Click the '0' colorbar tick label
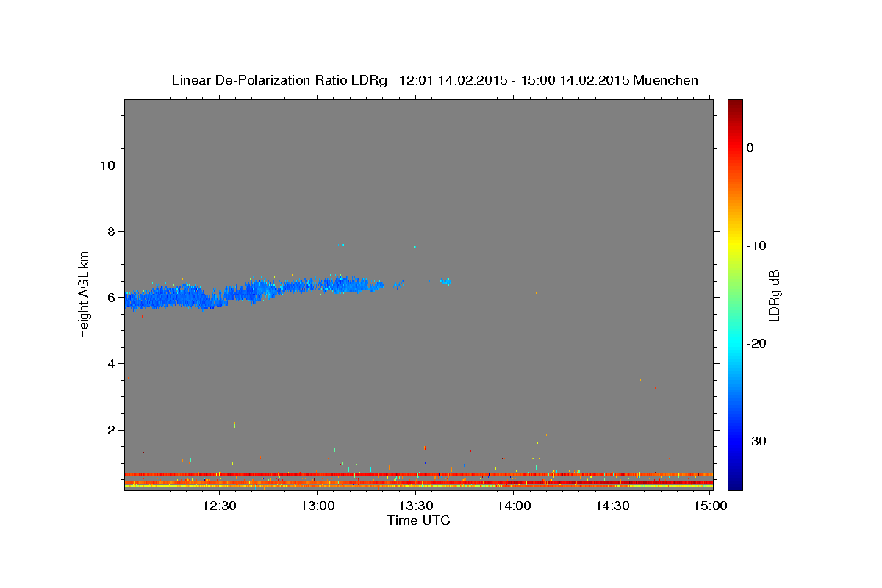The height and width of the screenshot is (588, 882). tap(750, 148)
